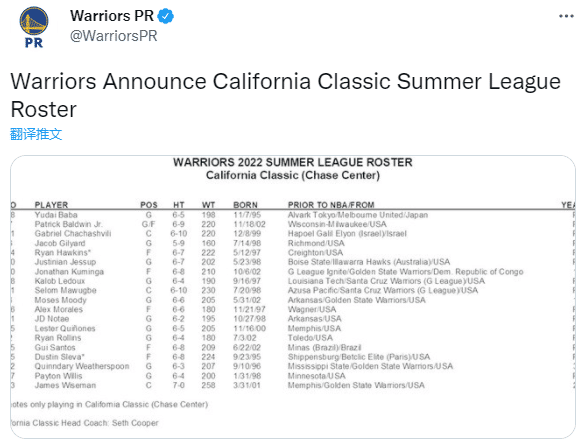Click the Warriors 2022 Summer League Roster title
The width and height of the screenshot is (588, 444).
point(292,162)
